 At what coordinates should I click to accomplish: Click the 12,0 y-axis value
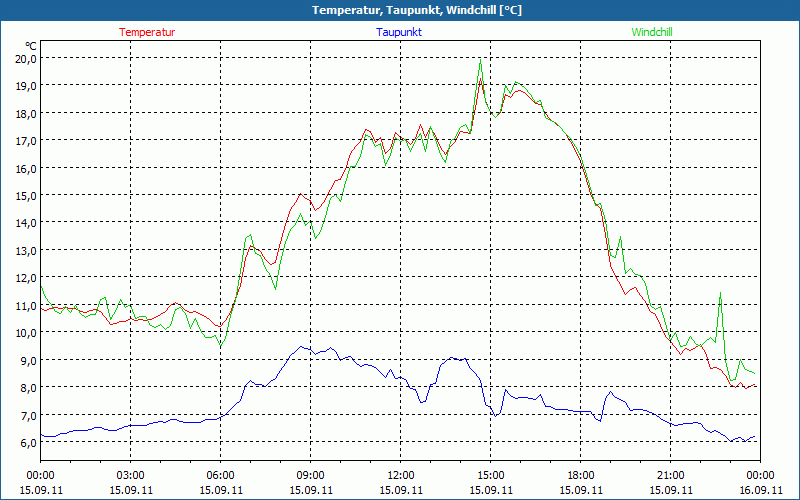tap(26, 278)
